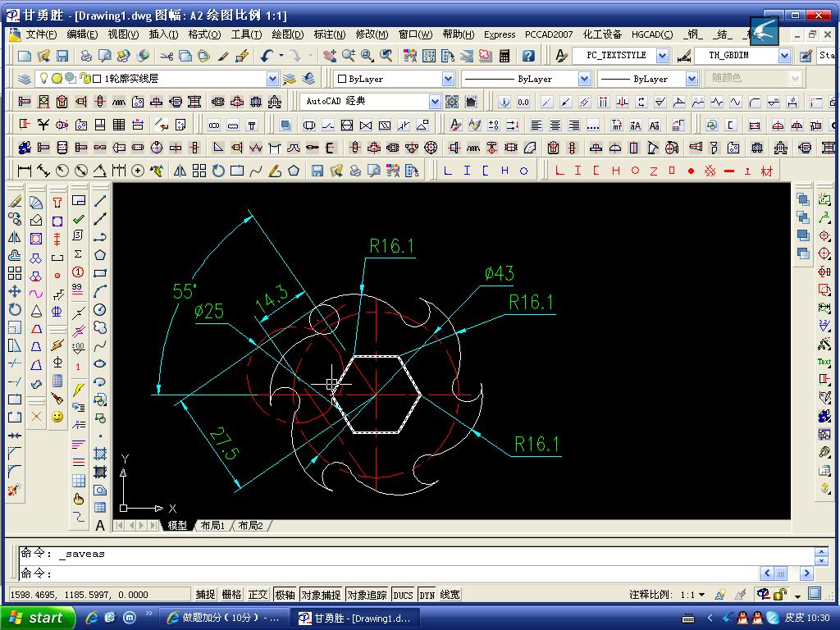Select the Aligned Dimension tool
Image resolution: width=840 pixels, height=630 pixels.
click(43, 171)
